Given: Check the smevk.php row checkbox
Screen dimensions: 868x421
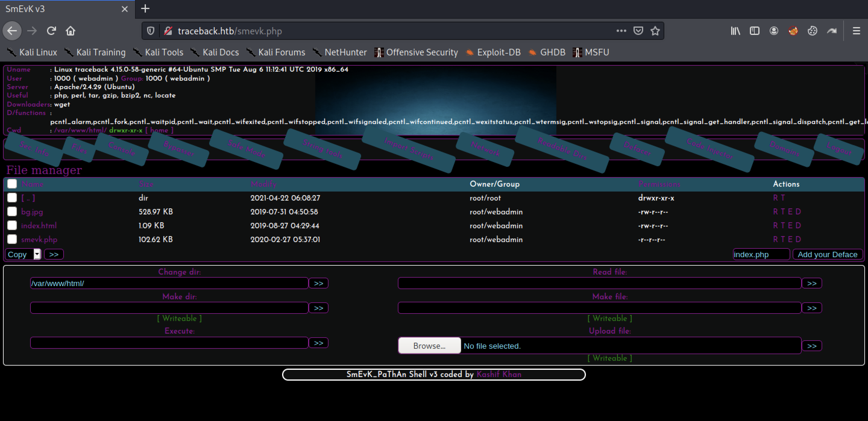Looking at the screenshot, I should pyautogui.click(x=12, y=239).
